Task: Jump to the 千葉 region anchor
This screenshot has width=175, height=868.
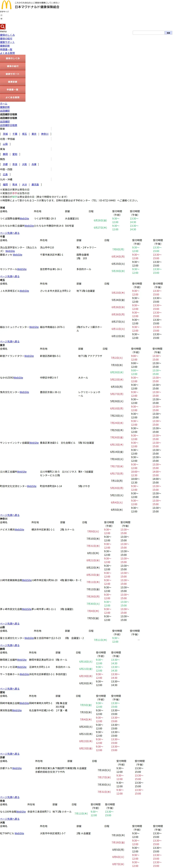Action: coord(15,134)
